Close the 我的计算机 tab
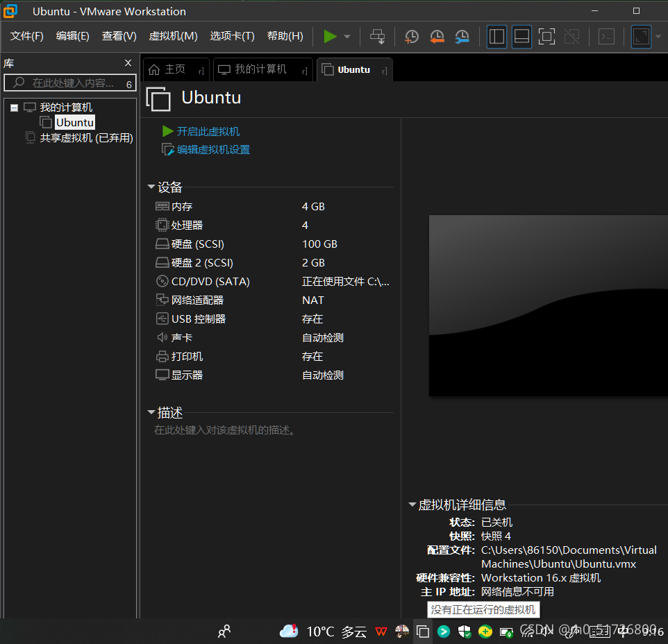The height and width of the screenshot is (644, 668). click(305, 71)
